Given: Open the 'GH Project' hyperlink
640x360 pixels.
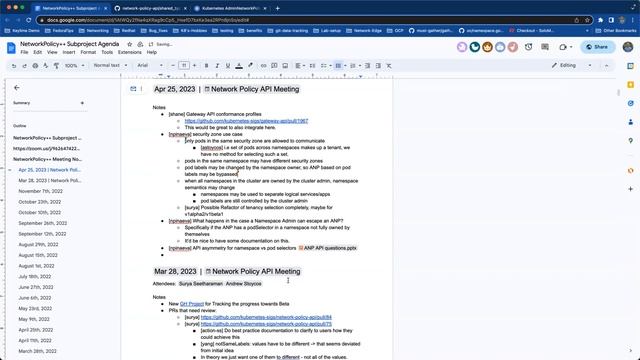Looking at the screenshot, I should (192, 304).
